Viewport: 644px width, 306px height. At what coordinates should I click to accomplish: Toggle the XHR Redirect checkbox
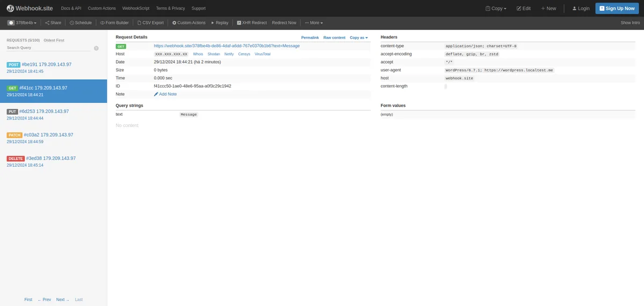click(x=239, y=23)
